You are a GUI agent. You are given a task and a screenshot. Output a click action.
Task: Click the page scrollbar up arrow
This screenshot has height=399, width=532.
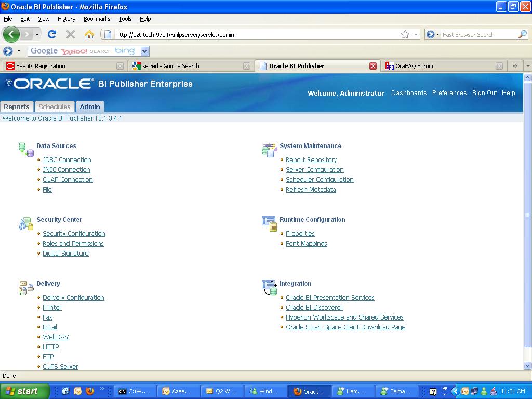click(x=527, y=78)
